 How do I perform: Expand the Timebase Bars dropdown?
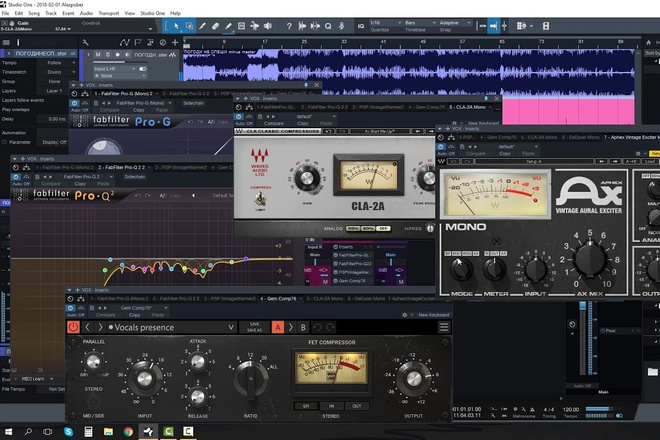point(420,23)
